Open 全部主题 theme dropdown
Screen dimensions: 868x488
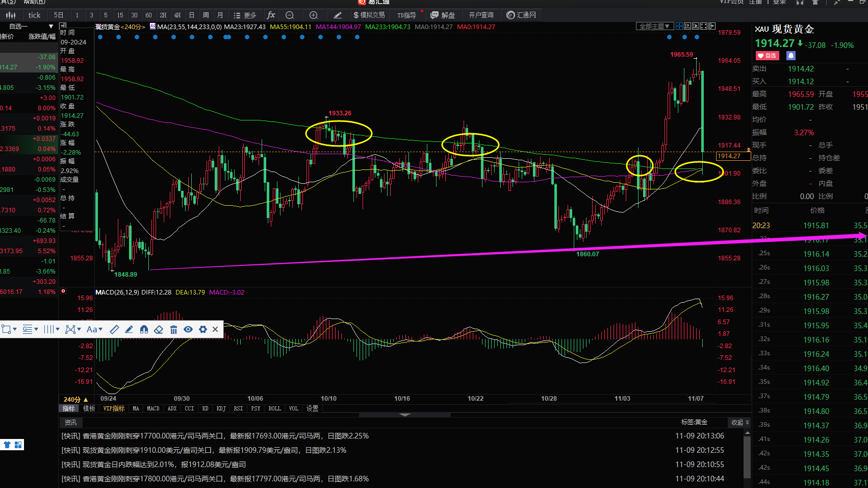(655, 26)
